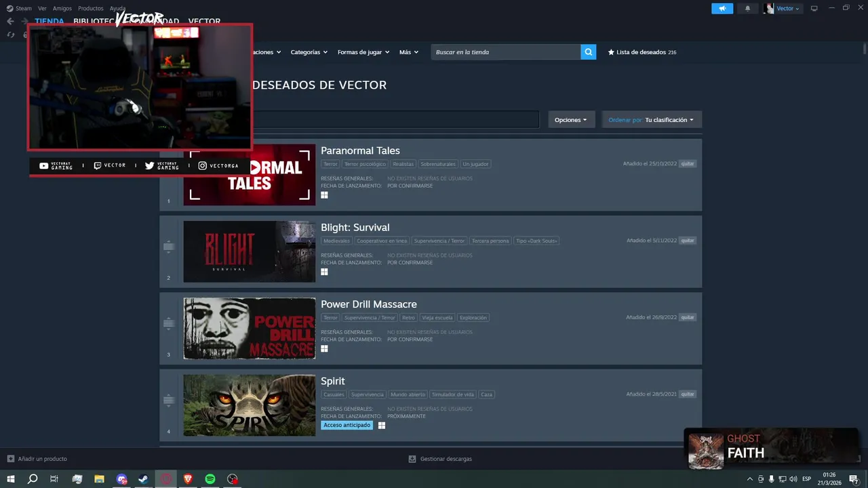
Task: Grab the reorder handle of Blight: Survival
Action: (x=169, y=247)
